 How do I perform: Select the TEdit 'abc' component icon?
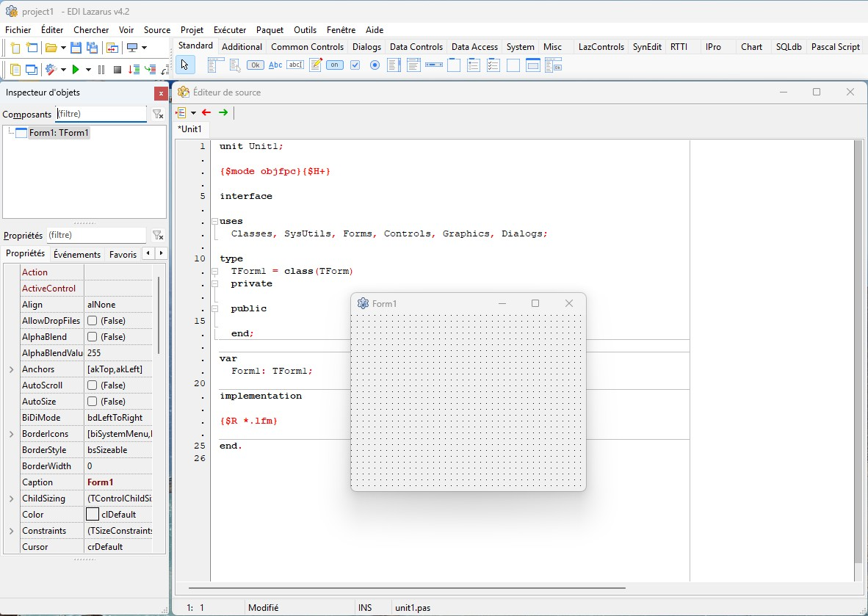click(295, 65)
